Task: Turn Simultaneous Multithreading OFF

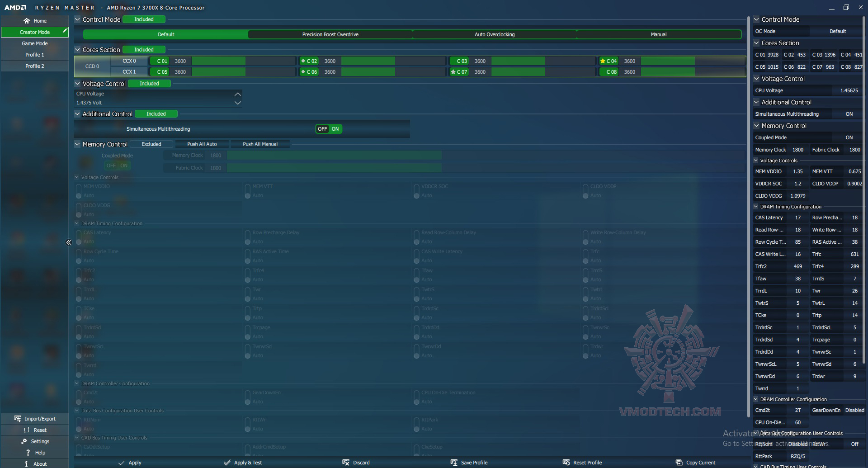Action: [x=322, y=129]
